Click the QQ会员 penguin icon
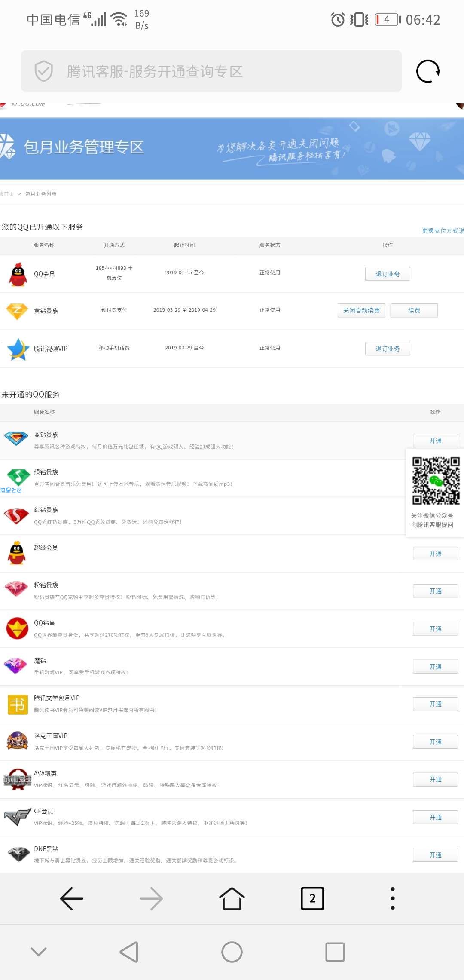Image resolution: width=464 pixels, height=980 pixels. tap(18, 274)
